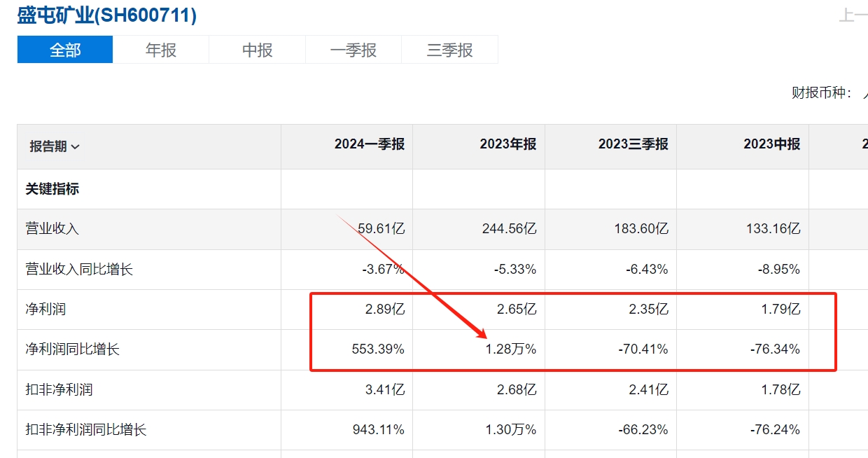View the 三季报 tab
This screenshot has height=458, width=868.
[449, 50]
